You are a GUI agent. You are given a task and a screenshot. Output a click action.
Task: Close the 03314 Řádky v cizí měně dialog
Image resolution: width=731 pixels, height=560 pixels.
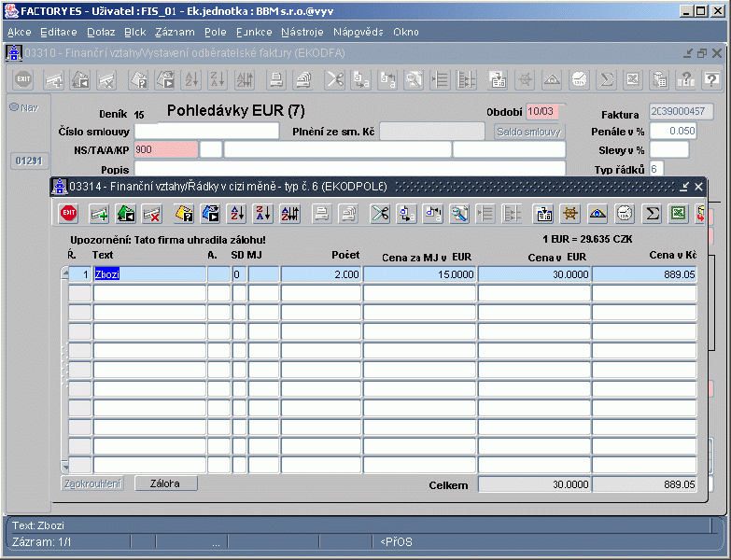coord(698,187)
